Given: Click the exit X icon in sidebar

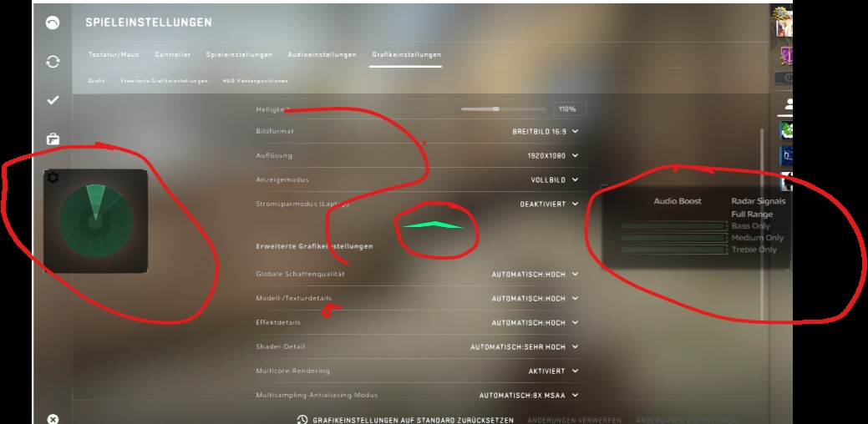Looking at the screenshot, I should [53, 419].
